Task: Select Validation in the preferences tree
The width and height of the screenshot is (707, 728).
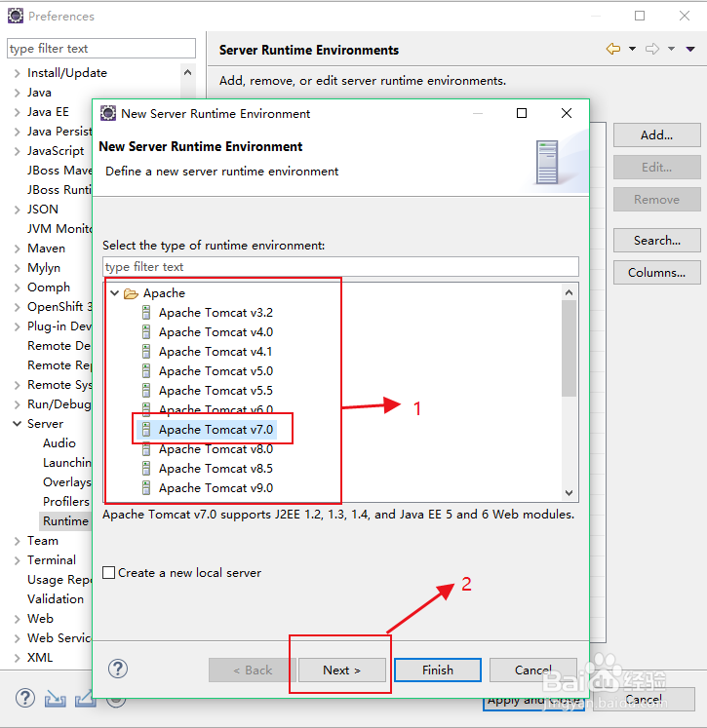Action: 56,599
